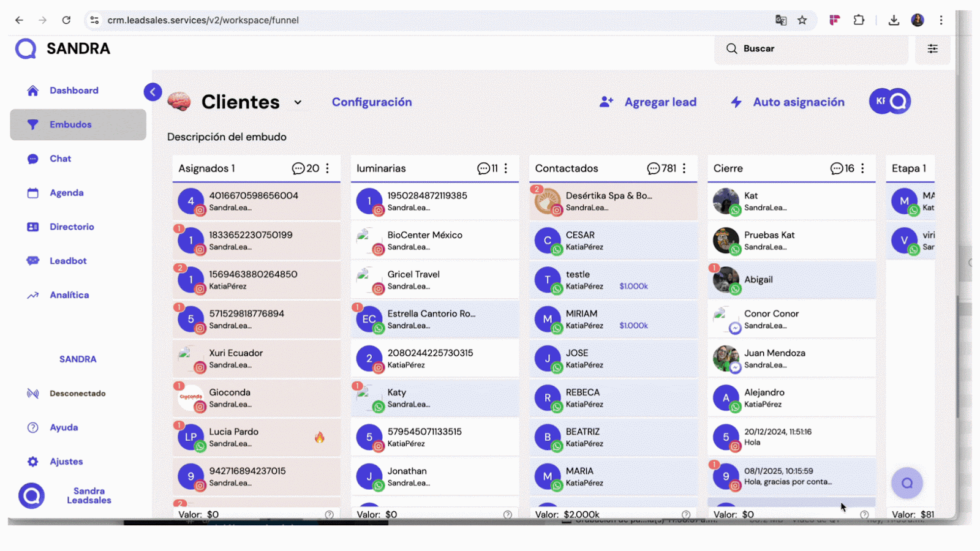
Task: Click the Agenda calendar icon
Action: 33,193
